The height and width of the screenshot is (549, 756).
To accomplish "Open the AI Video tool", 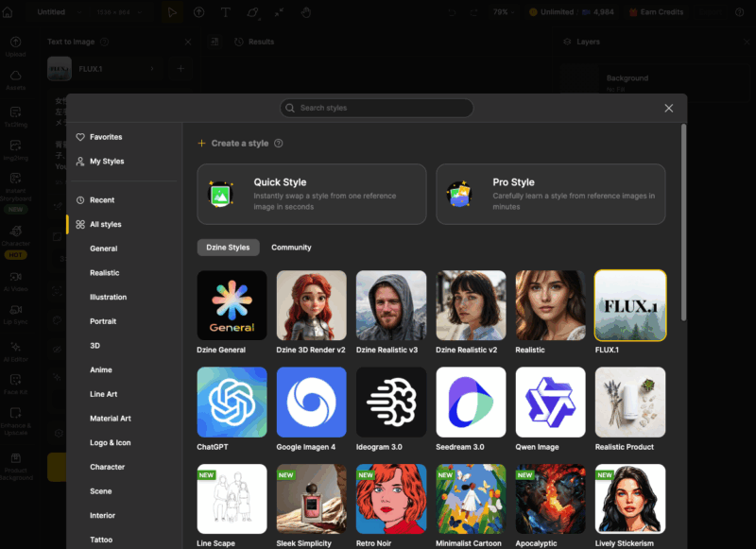I will coord(15,282).
